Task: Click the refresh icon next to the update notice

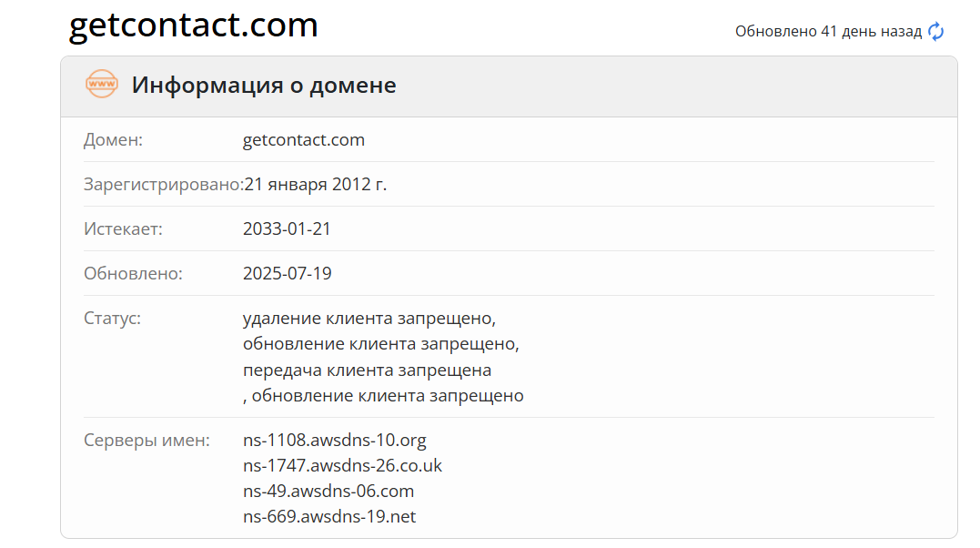Action: (x=935, y=32)
